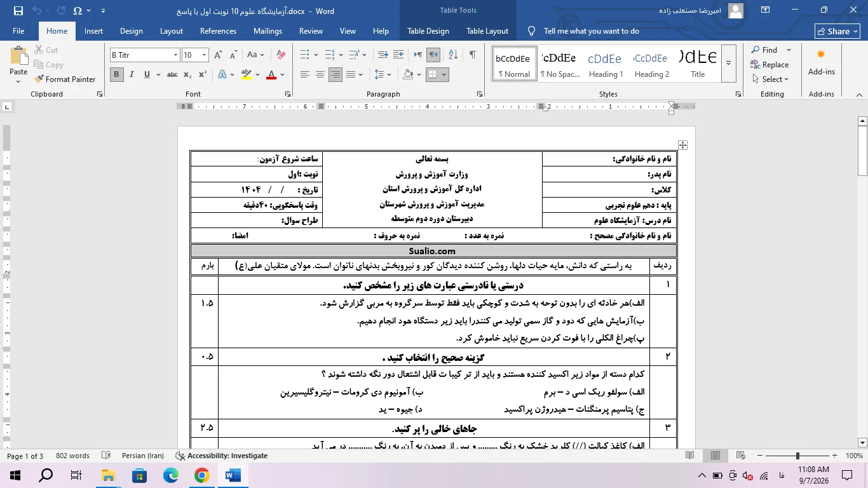Zoom in with the plus button
868x488 pixels.
click(x=834, y=456)
